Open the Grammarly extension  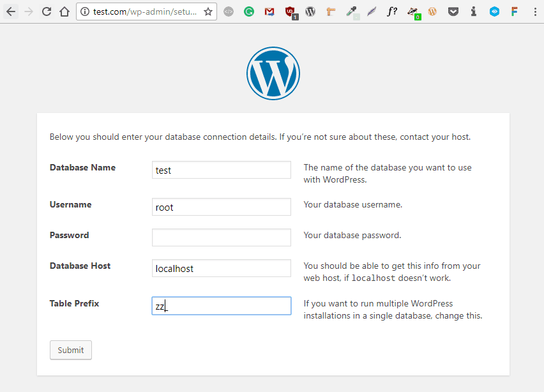[249, 11]
